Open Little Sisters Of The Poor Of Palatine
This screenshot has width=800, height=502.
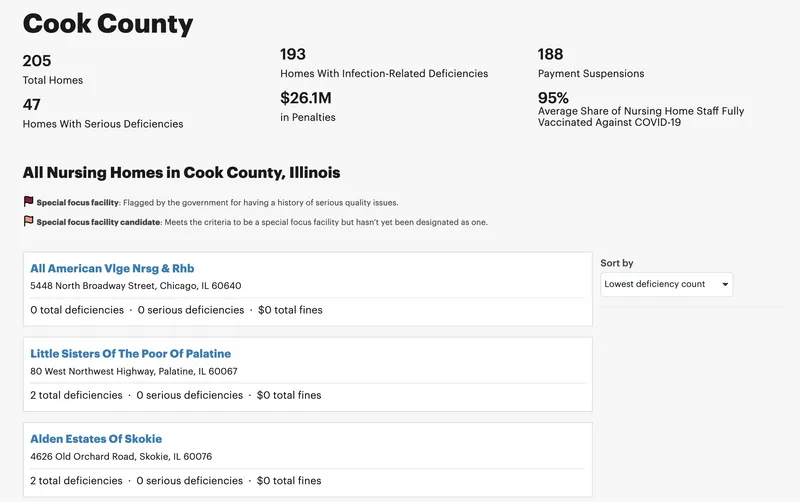coord(131,354)
